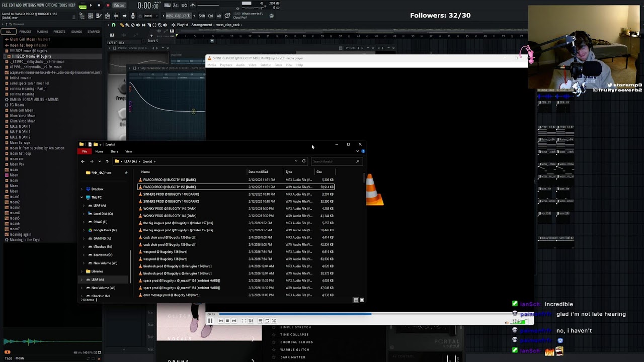Click FL Studio transport play button
The image size is (644, 362).
pyautogui.click(x=91, y=6)
